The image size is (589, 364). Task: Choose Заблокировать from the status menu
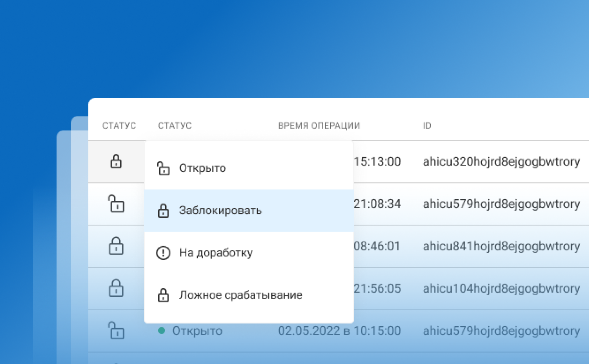[x=249, y=211]
